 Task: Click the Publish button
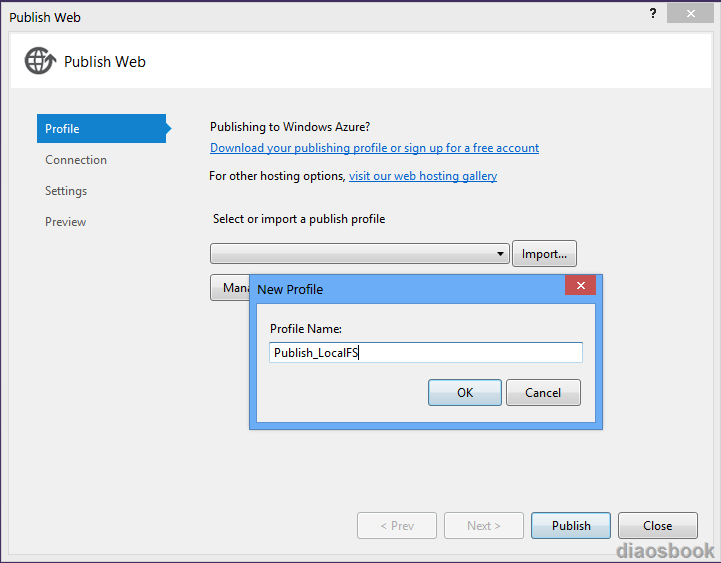571,525
